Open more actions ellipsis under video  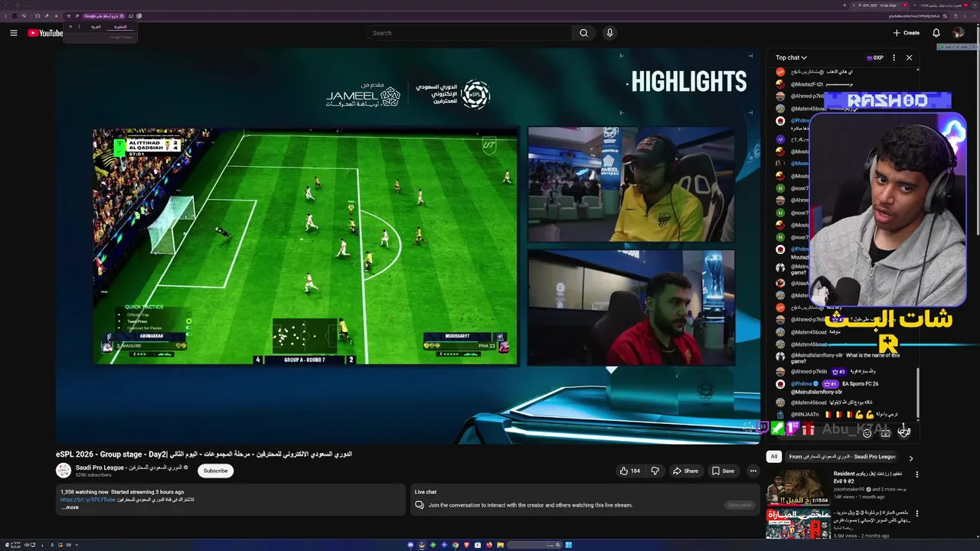tap(753, 471)
